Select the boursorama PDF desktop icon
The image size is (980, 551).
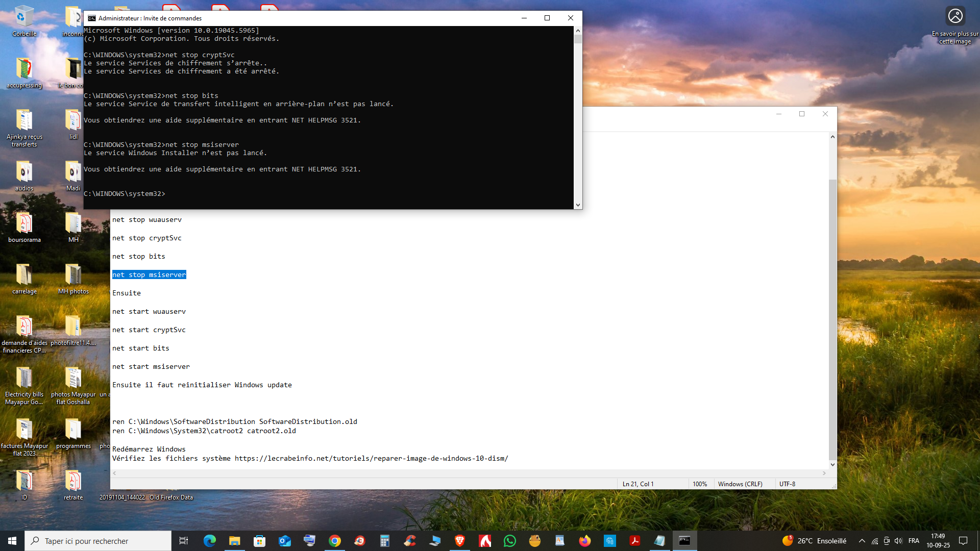[x=24, y=228]
